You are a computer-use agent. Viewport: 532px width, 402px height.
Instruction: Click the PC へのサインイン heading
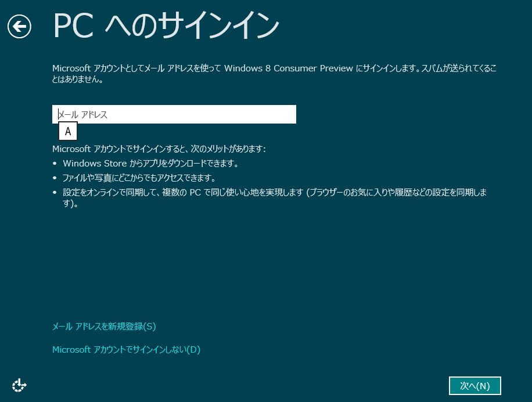[166, 26]
